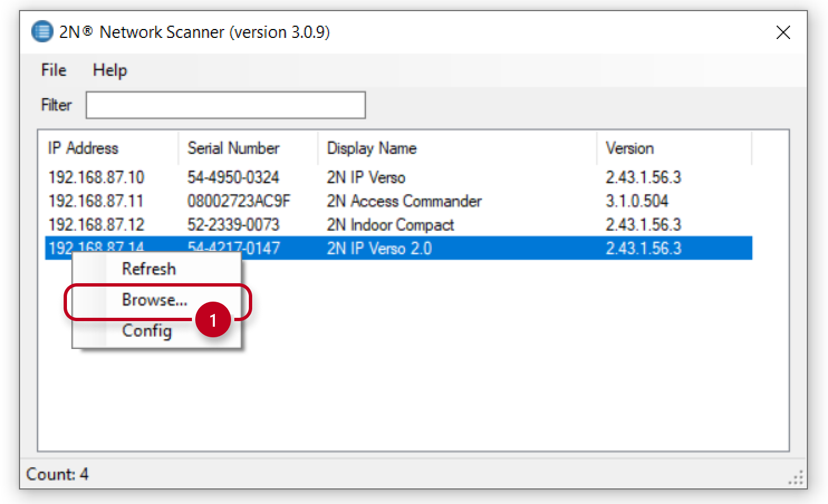Click serial number 52-2339-0073
This screenshot has height=504, width=828.
(233, 225)
